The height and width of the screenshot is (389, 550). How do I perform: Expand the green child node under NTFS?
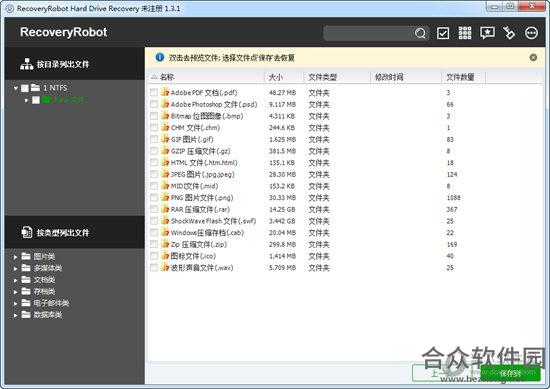click(x=27, y=100)
